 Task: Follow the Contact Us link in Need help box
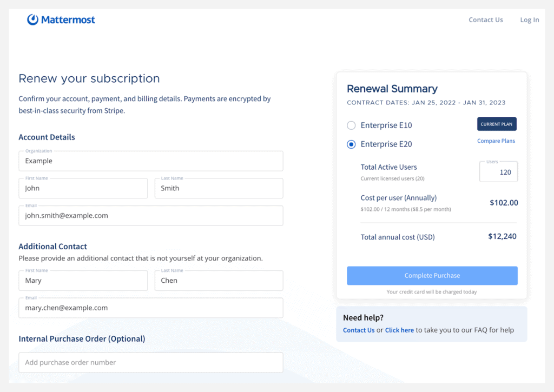pos(359,330)
